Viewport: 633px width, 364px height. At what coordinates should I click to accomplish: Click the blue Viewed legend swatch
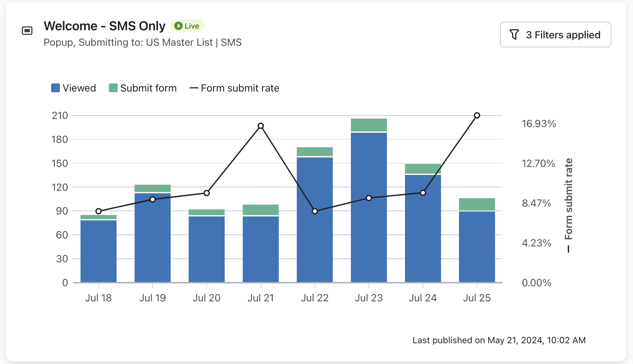[x=55, y=88]
